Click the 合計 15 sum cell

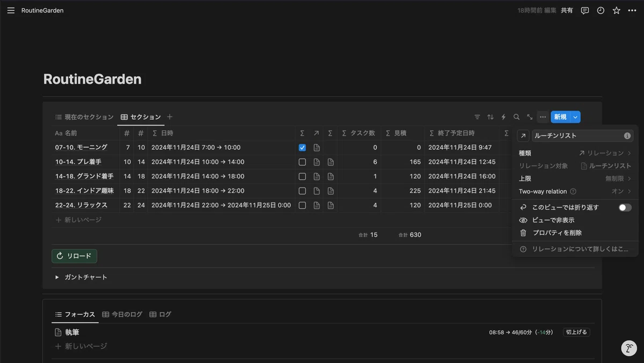pyautogui.click(x=368, y=235)
